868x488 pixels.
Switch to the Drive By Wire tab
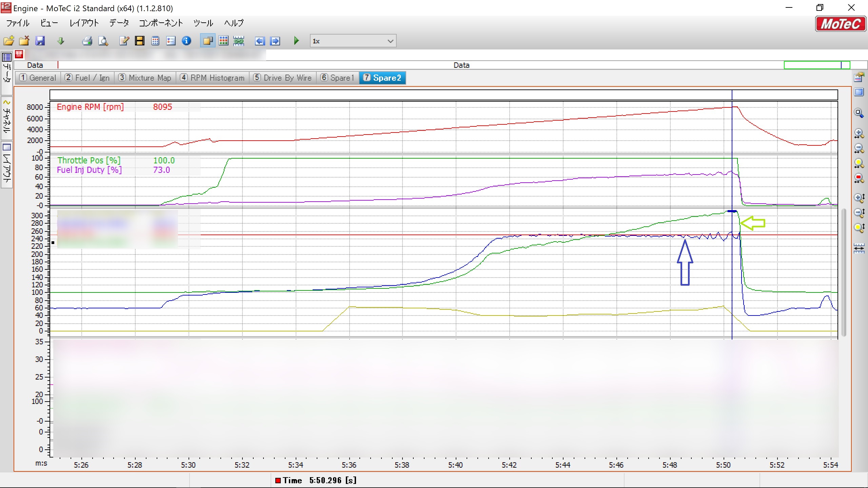(283, 78)
